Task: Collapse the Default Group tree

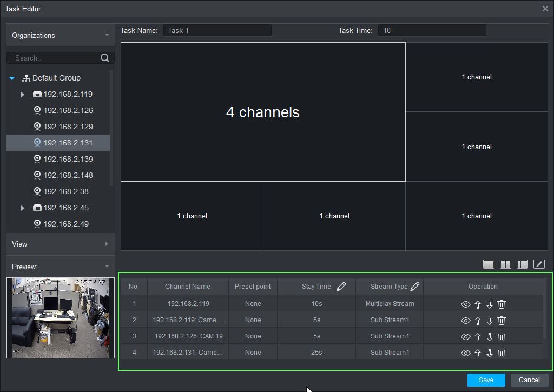Action: click(x=12, y=78)
